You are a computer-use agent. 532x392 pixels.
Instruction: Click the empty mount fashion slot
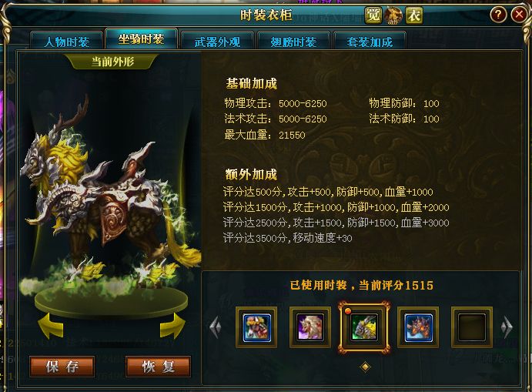472,327
